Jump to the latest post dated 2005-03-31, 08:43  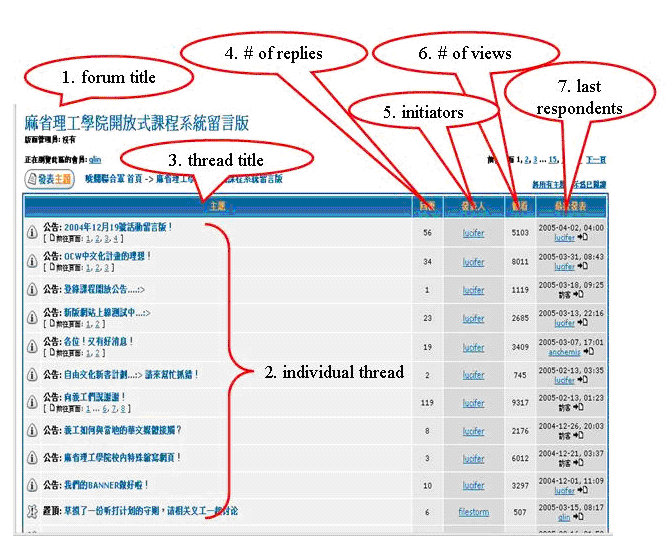pyautogui.click(x=583, y=266)
